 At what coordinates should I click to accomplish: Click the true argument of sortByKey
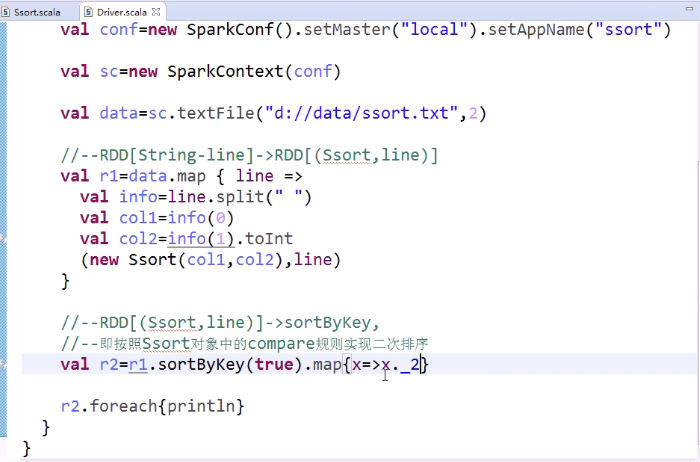click(274, 365)
